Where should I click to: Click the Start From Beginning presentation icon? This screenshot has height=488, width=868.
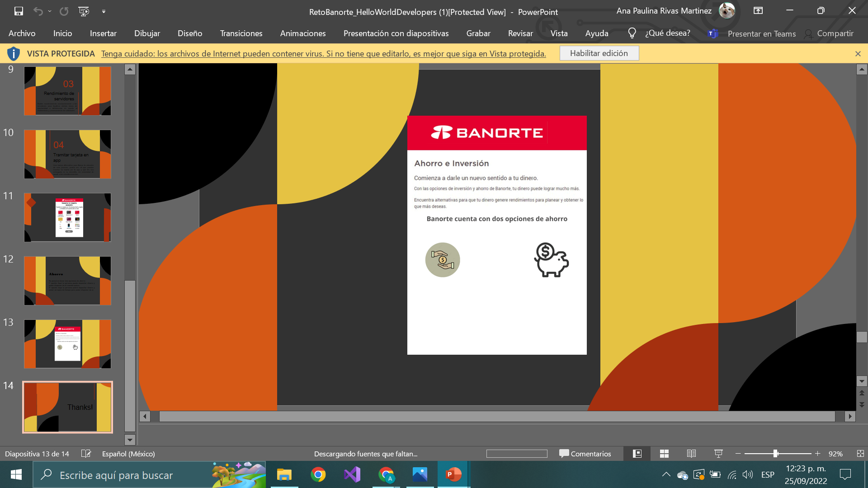[x=84, y=11]
